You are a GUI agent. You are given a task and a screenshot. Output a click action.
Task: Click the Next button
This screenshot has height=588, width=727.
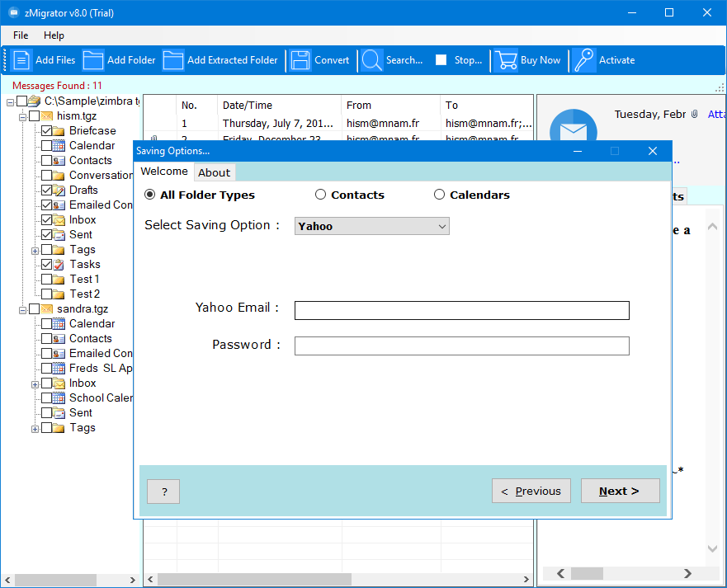620,491
